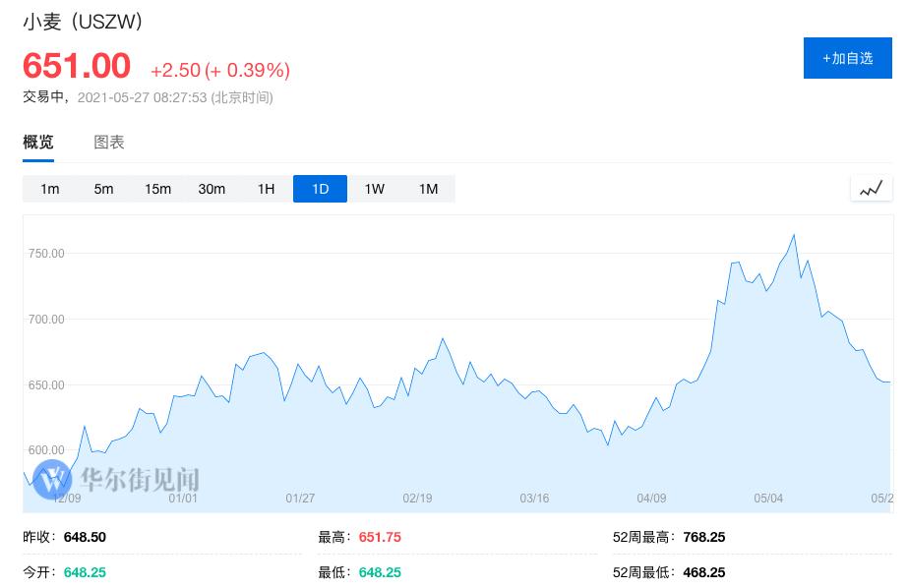
Task: Click the chart peak near 05/04
Action: pos(793,236)
